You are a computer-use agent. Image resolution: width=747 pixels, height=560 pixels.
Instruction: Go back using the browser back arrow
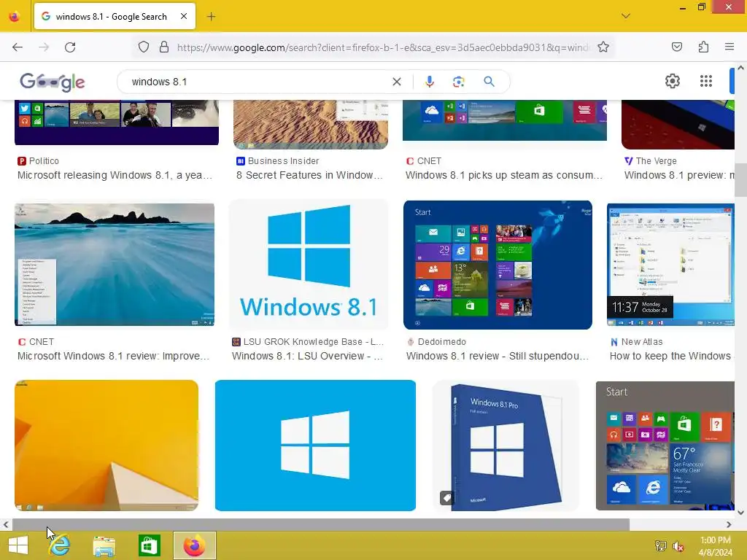18,47
